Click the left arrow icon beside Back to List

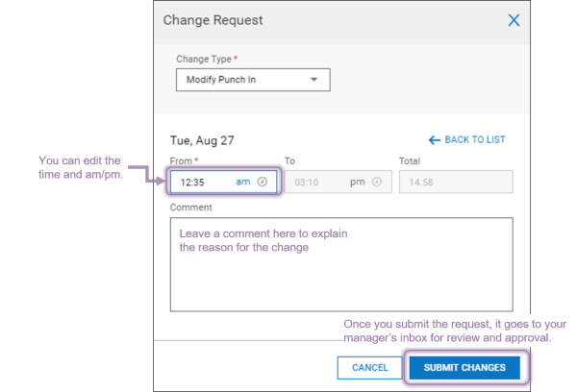tap(435, 140)
